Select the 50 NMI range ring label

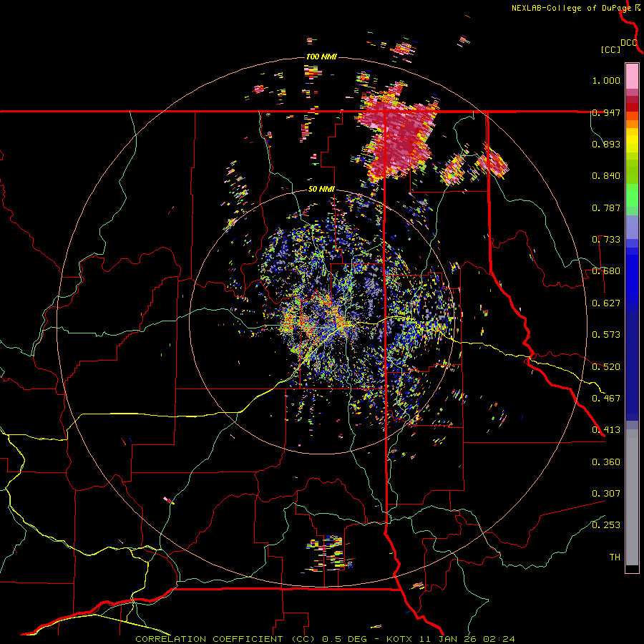(x=321, y=190)
